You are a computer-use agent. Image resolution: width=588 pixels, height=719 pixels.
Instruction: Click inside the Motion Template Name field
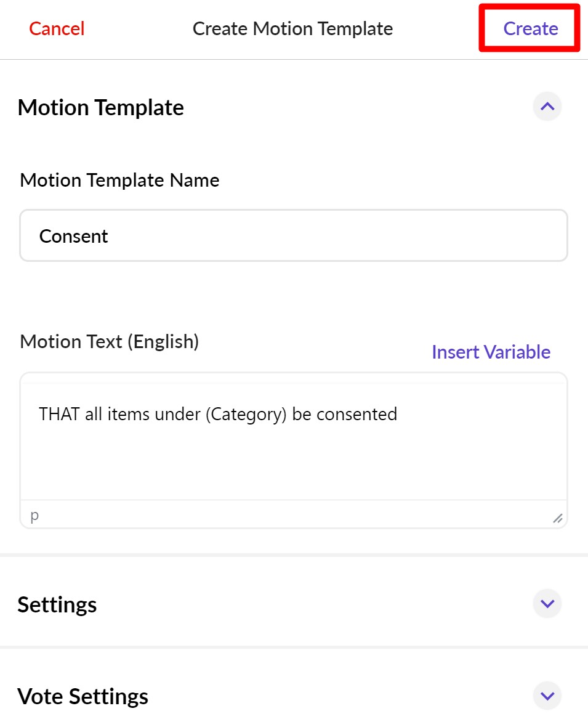pos(293,235)
